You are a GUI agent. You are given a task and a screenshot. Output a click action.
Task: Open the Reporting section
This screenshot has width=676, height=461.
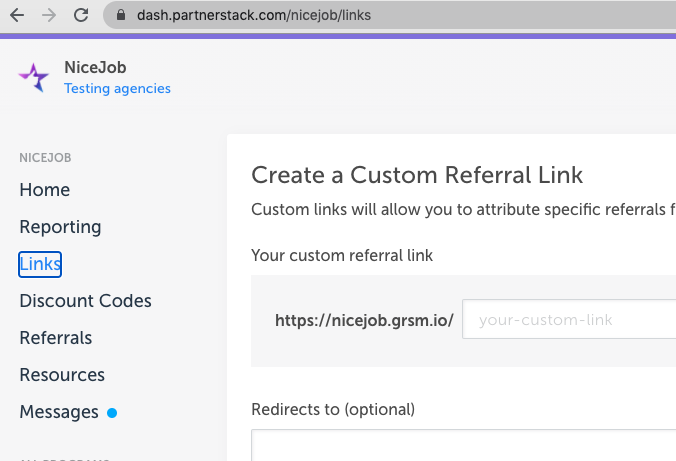point(60,227)
